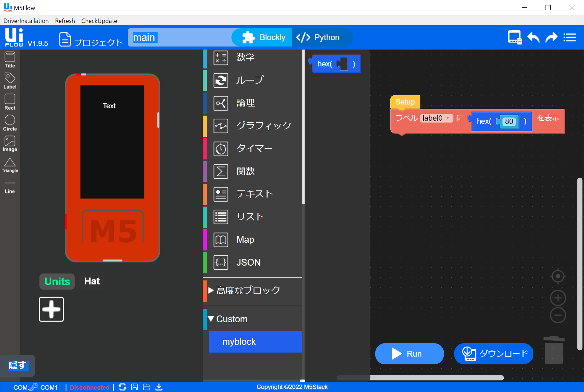Select the Units tab
584x392 pixels.
57,281
